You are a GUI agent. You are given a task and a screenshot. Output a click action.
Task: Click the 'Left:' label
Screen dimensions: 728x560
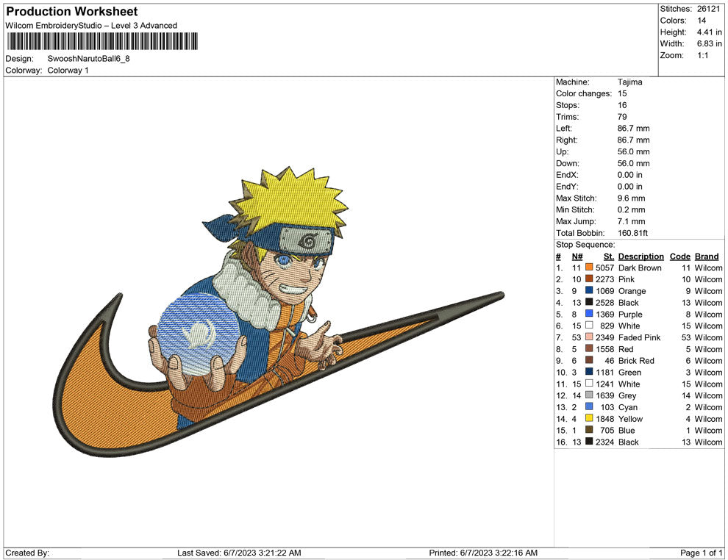(563, 128)
